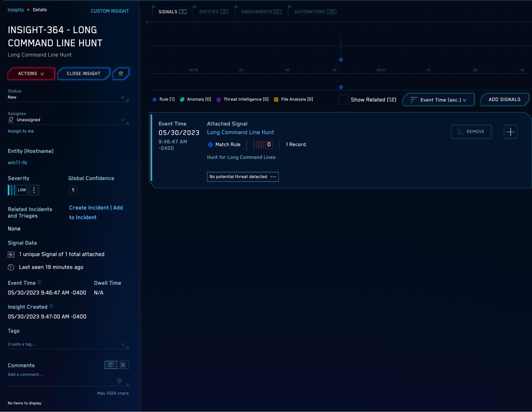
Task: Click the Assign to me link
Action: (20, 131)
